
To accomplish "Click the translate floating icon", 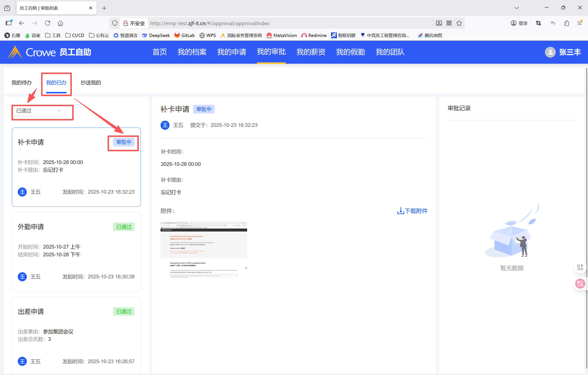I will 580,283.
